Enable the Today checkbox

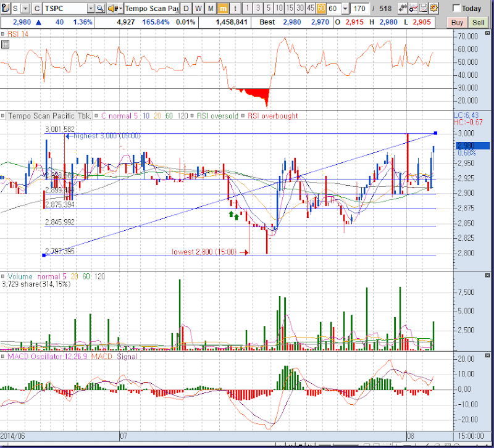tap(457, 9)
